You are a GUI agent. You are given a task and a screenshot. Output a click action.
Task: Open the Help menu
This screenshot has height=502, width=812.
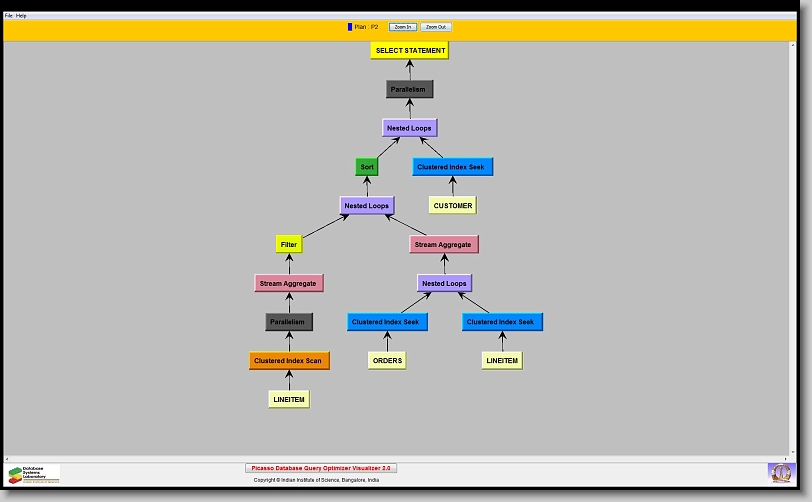(x=22, y=16)
